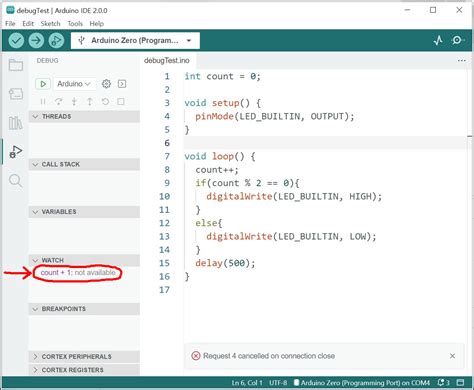
Task: Click the Pause debug control
Action: pyautogui.click(x=43, y=101)
